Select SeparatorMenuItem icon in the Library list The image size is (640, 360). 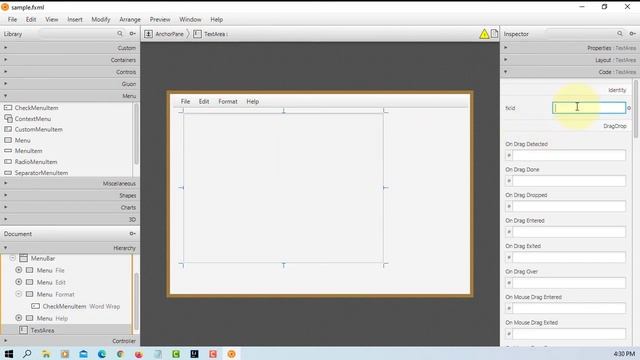click(8, 173)
